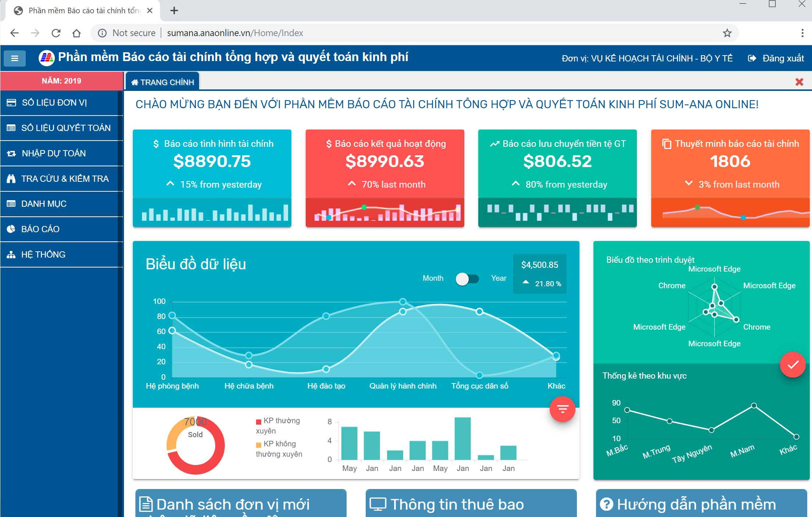Toggle the Month/Year switch
This screenshot has height=517, width=812.
467,279
